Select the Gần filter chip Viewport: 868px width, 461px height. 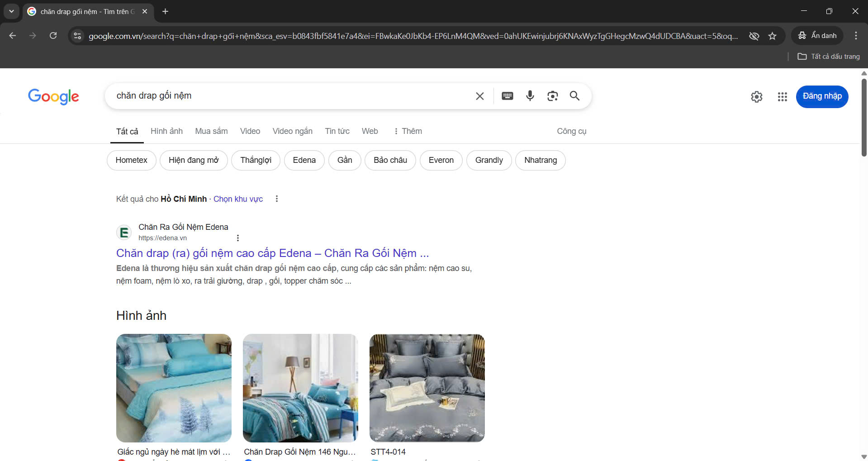tap(345, 160)
